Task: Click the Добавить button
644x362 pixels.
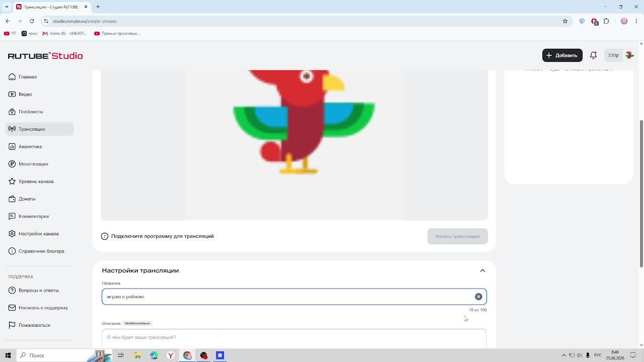Action: click(x=562, y=55)
